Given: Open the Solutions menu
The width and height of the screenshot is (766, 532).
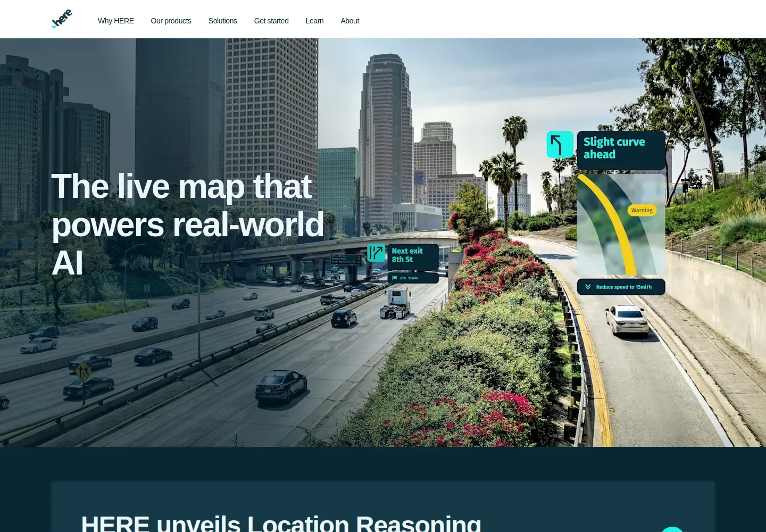Looking at the screenshot, I should pos(223,21).
